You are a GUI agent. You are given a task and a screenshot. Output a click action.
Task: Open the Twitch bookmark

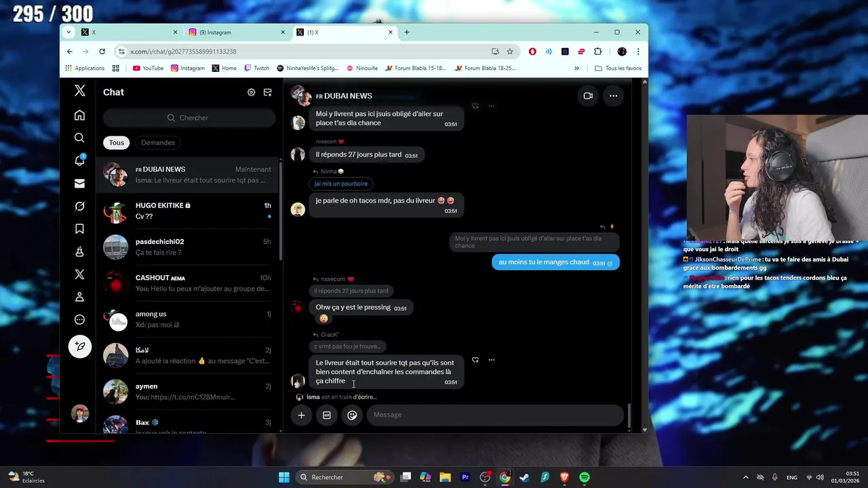coord(257,68)
